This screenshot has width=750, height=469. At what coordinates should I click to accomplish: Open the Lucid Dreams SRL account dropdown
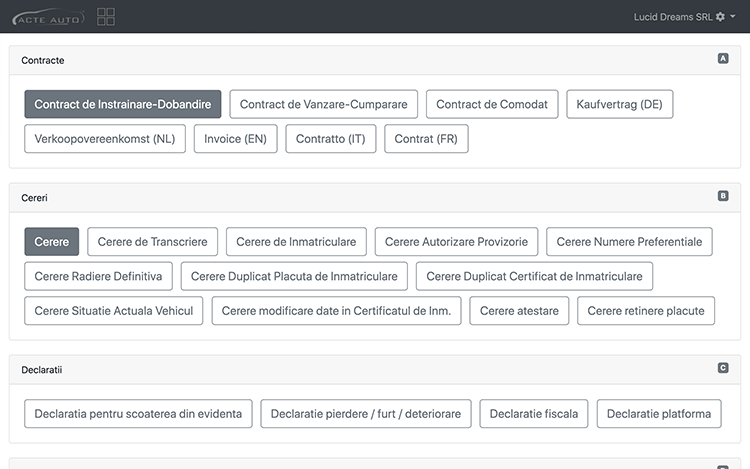click(684, 17)
